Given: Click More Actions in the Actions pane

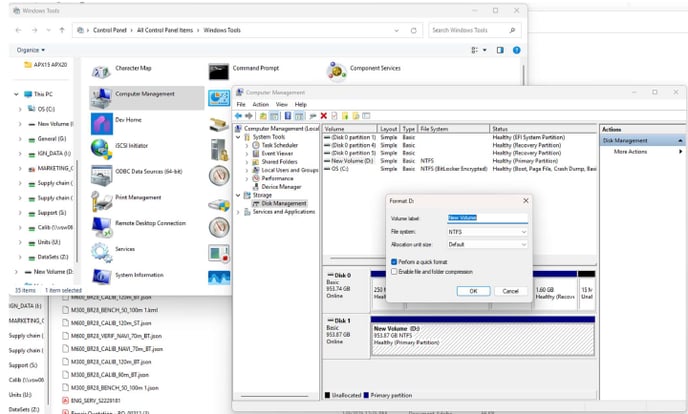Looking at the screenshot, I should (x=630, y=151).
